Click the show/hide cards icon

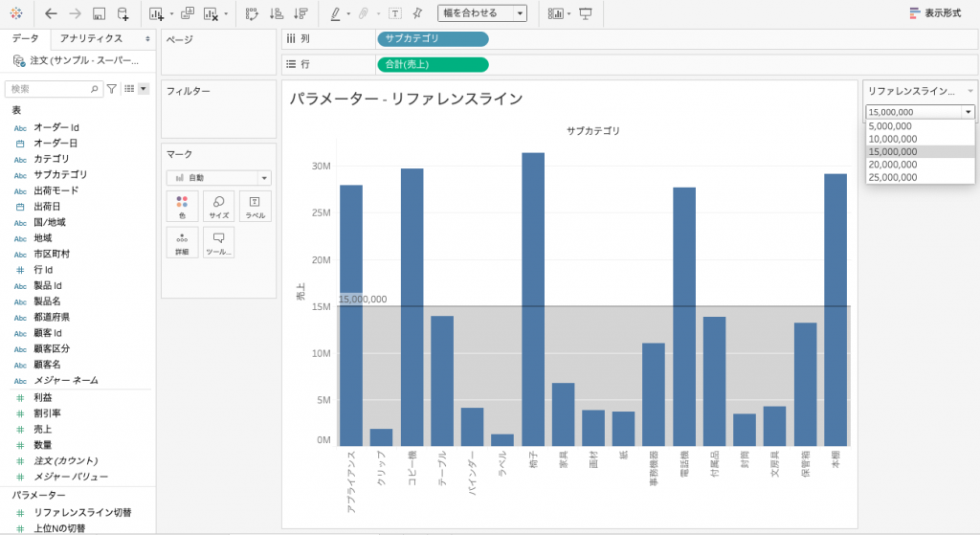[555, 13]
